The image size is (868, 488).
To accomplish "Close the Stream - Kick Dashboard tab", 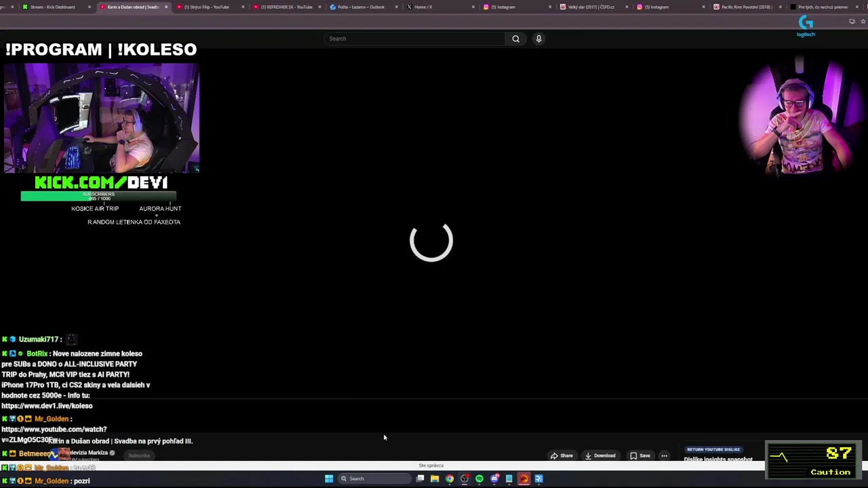I will (x=89, y=7).
